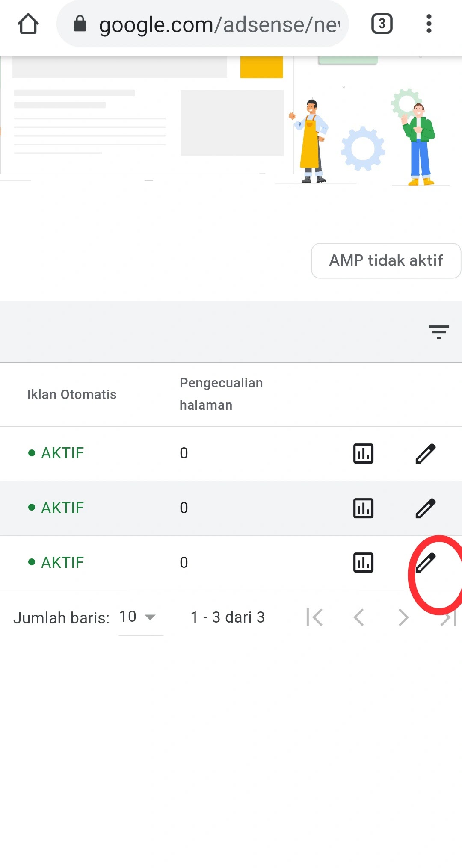Click the Iklan Otomatis column header
The height and width of the screenshot is (868, 462).
tap(72, 394)
